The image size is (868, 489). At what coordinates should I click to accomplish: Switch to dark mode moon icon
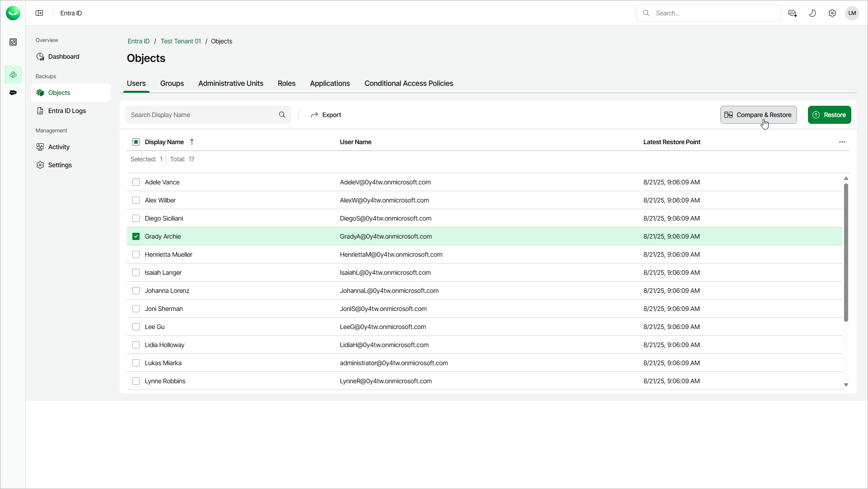pyautogui.click(x=812, y=13)
